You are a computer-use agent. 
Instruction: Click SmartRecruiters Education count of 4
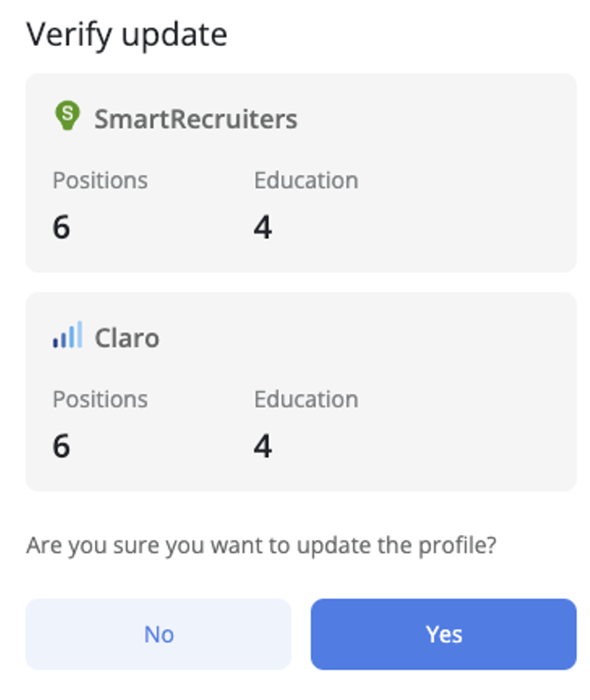pos(263,227)
